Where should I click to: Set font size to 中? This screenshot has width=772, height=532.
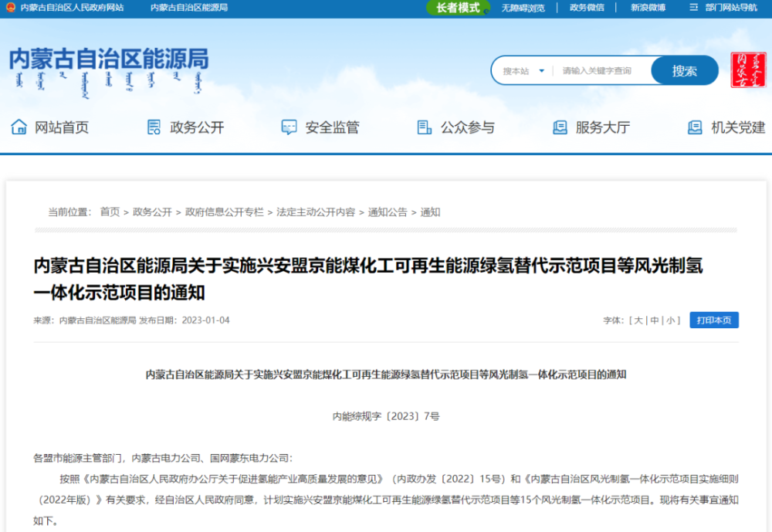[x=655, y=320]
